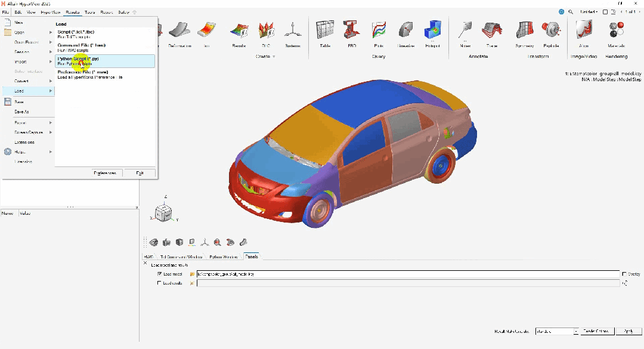Expand the Open submenu arrow
The height and width of the screenshot is (349, 644).
click(51, 32)
